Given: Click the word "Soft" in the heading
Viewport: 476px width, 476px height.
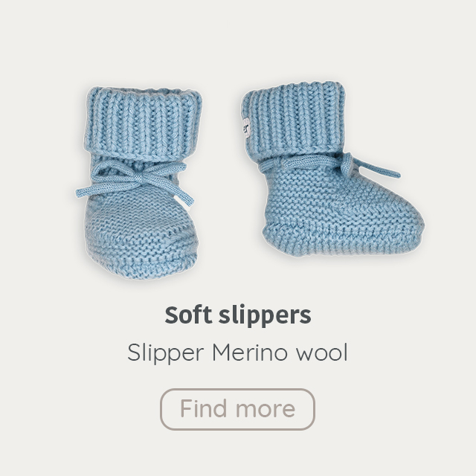Looking at the screenshot, I should (188, 315).
